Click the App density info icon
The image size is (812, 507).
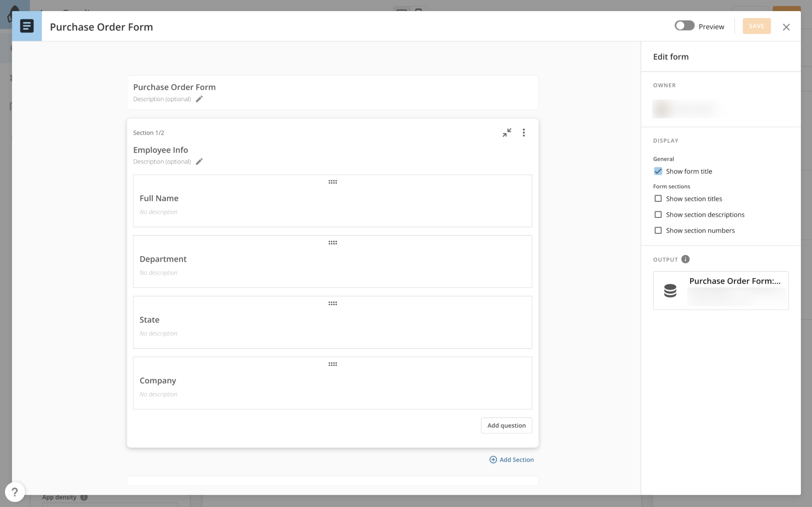tap(84, 497)
